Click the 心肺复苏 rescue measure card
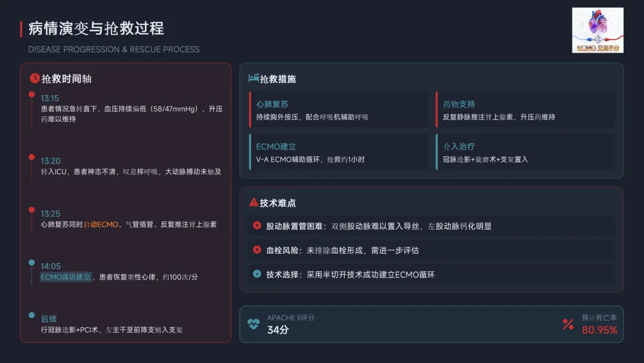Viewport: 644px width, 363px height. click(x=339, y=110)
